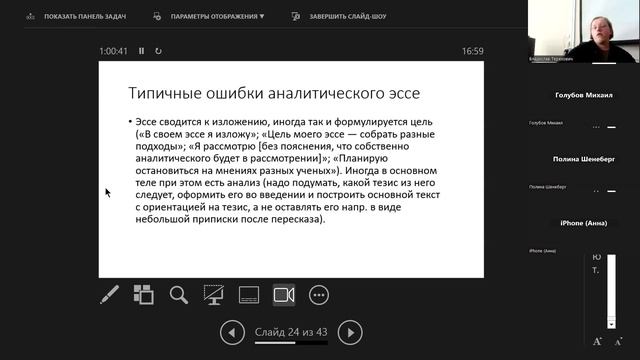
Task: Restart the presentation timer
Action: [x=158, y=51]
